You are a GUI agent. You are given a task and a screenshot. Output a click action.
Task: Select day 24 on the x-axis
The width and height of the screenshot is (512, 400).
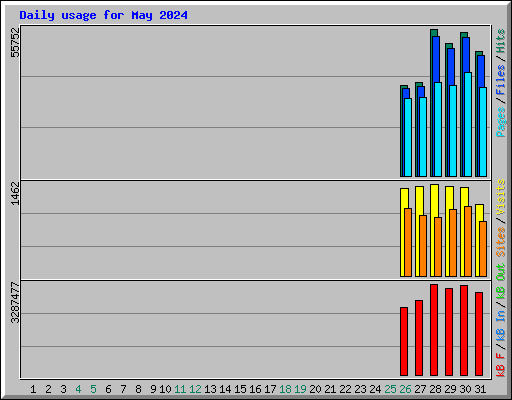[x=375, y=389]
